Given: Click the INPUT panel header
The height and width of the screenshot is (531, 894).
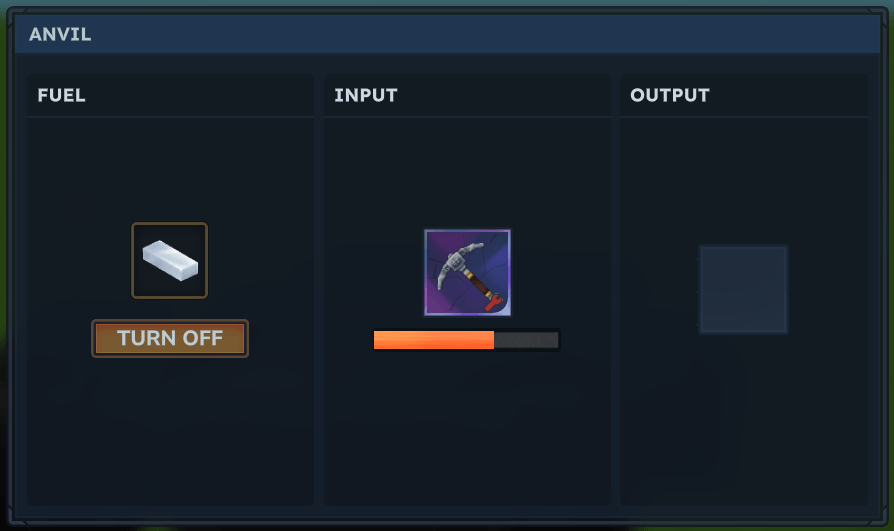Looking at the screenshot, I should click(365, 95).
